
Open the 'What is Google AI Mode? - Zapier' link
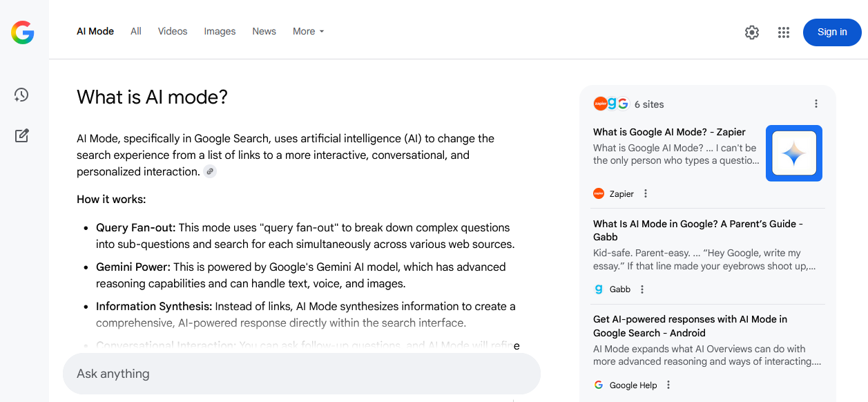(668, 131)
